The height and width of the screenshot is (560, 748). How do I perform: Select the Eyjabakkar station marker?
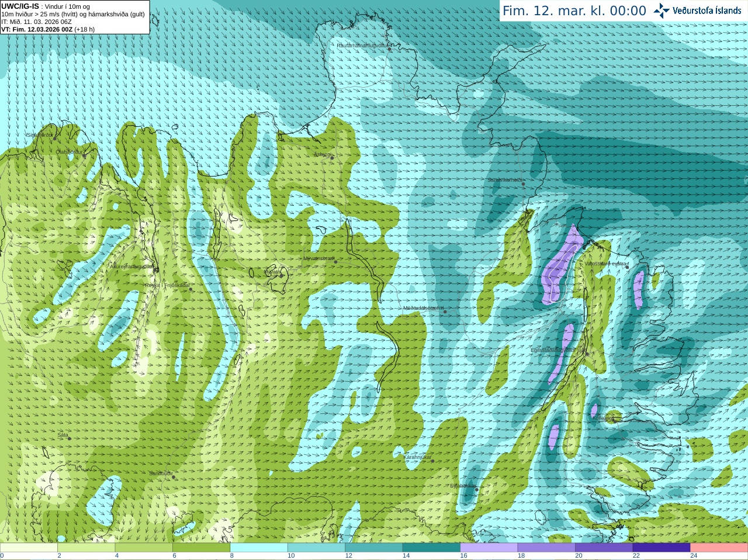click(477, 489)
